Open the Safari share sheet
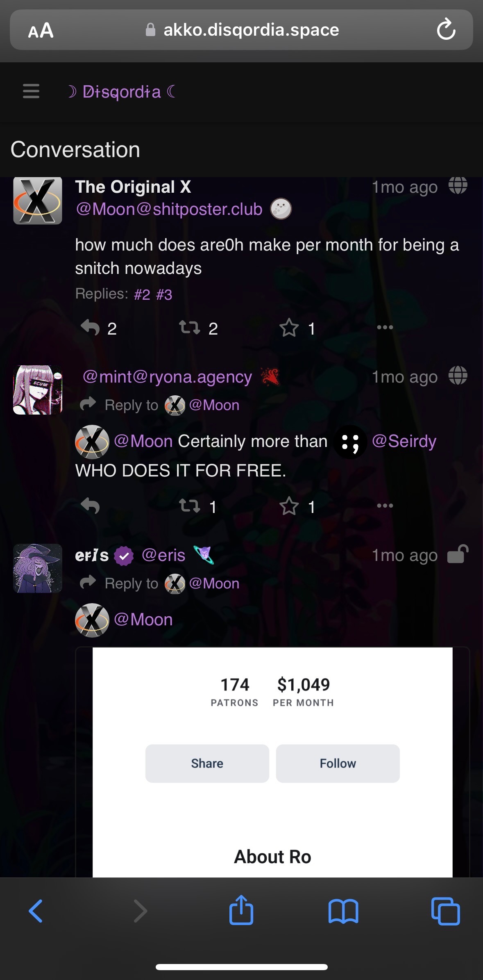483x980 pixels. 241,909
